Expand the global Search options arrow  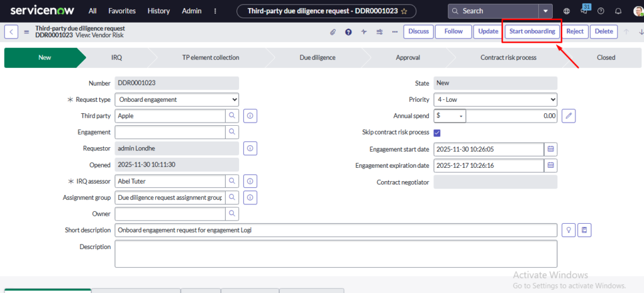tap(545, 11)
